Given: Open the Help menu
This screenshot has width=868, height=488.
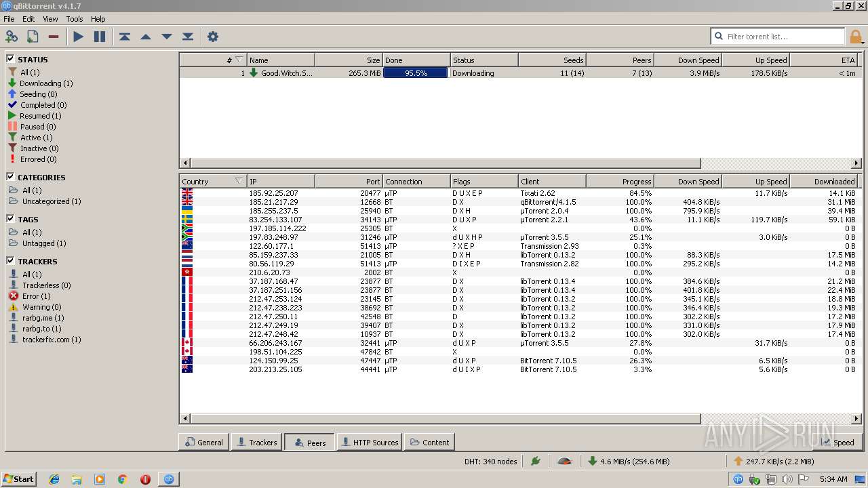Looking at the screenshot, I should (98, 19).
